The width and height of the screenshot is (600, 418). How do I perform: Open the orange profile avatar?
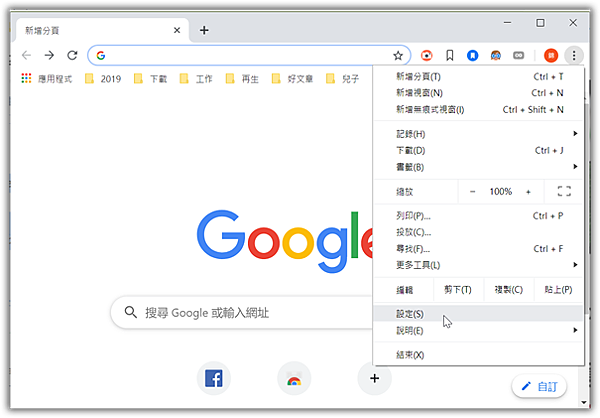(x=551, y=56)
